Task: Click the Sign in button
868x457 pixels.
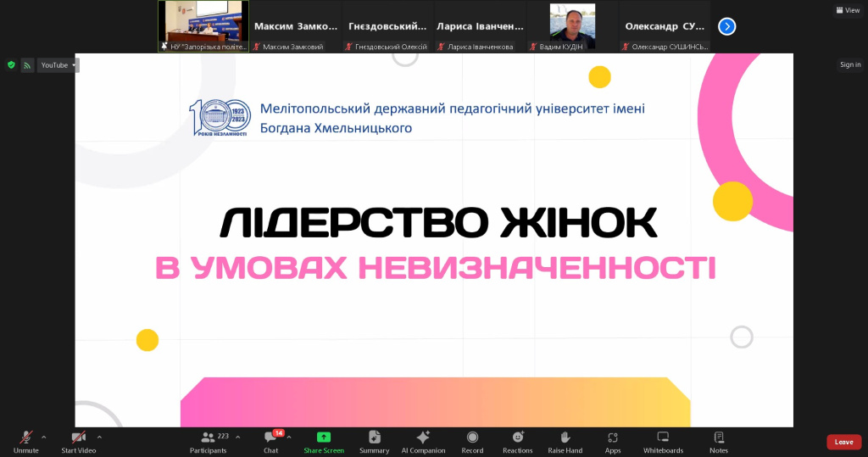Action: pos(850,64)
